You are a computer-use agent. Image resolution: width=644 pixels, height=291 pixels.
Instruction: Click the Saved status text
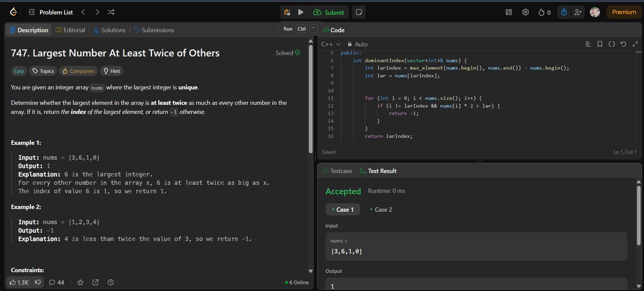click(x=328, y=153)
